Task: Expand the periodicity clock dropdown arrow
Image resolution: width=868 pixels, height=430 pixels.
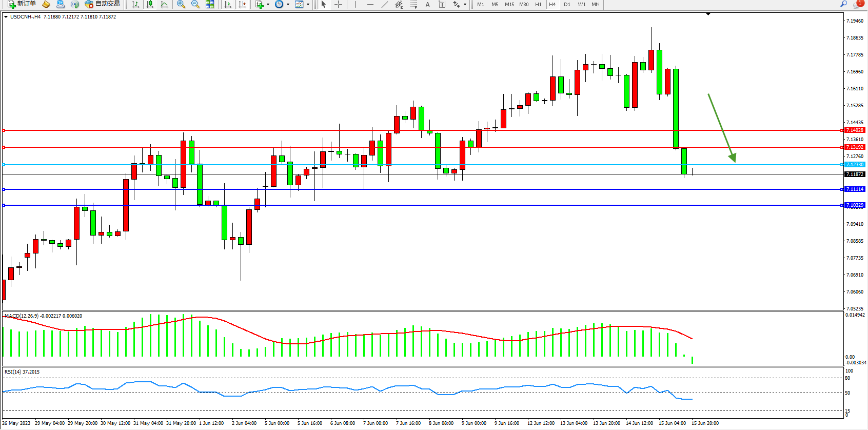Action: click(288, 4)
